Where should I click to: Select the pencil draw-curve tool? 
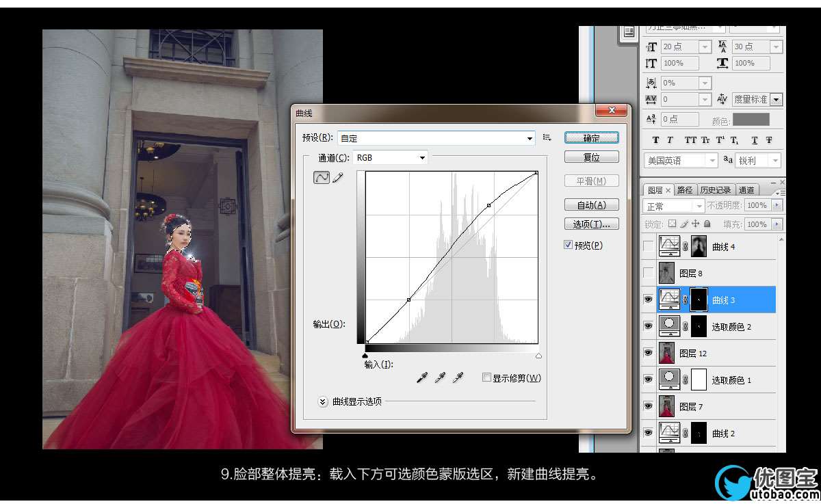338,178
